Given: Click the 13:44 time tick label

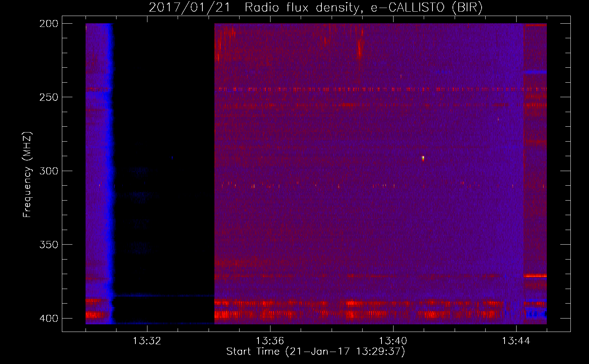Looking at the screenshot, I should click(x=516, y=341).
